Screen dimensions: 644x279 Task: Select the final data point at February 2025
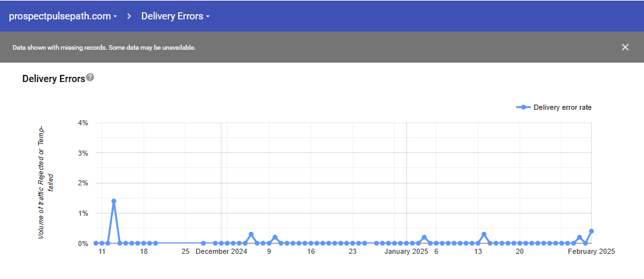[x=591, y=231]
